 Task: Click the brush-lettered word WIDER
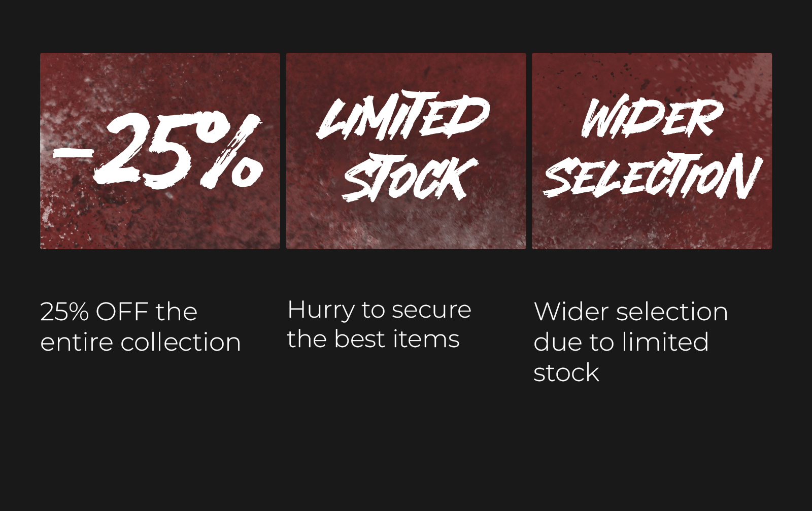[x=652, y=117]
